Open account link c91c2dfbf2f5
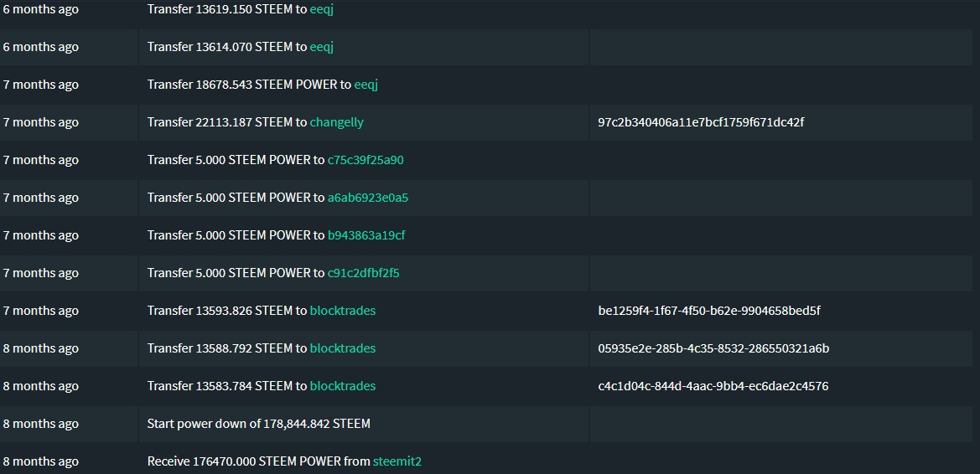Viewport: 980px width, 474px height. click(x=363, y=273)
